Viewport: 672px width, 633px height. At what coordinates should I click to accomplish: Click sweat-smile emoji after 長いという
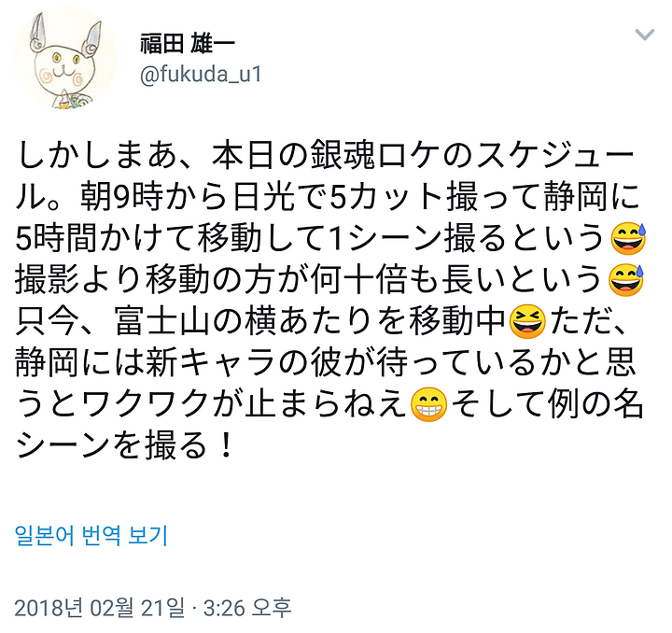[x=626, y=281]
